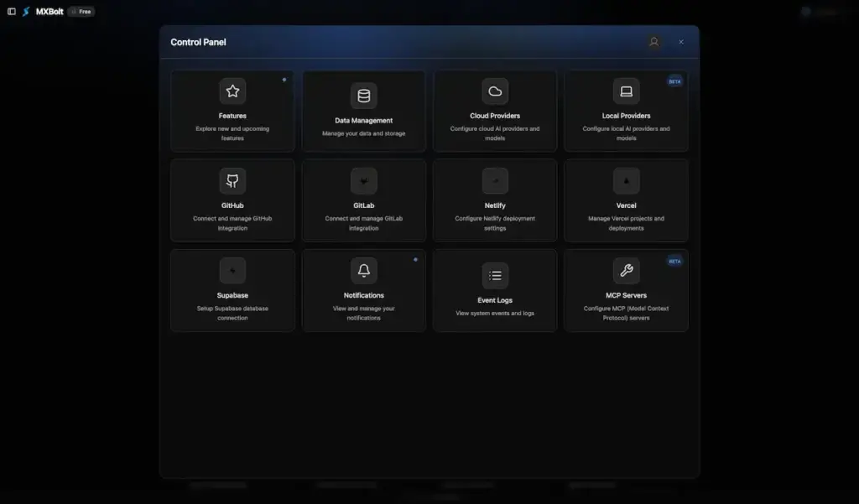Select the Vercel title label
This screenshot has width=859, height=504.
626,205
